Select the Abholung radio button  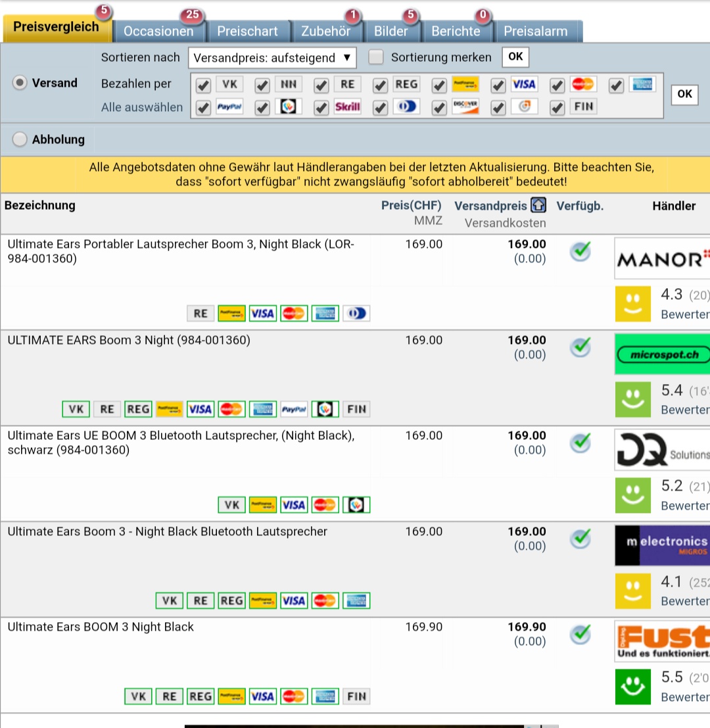pyautogui.click(x=21, y=139)
